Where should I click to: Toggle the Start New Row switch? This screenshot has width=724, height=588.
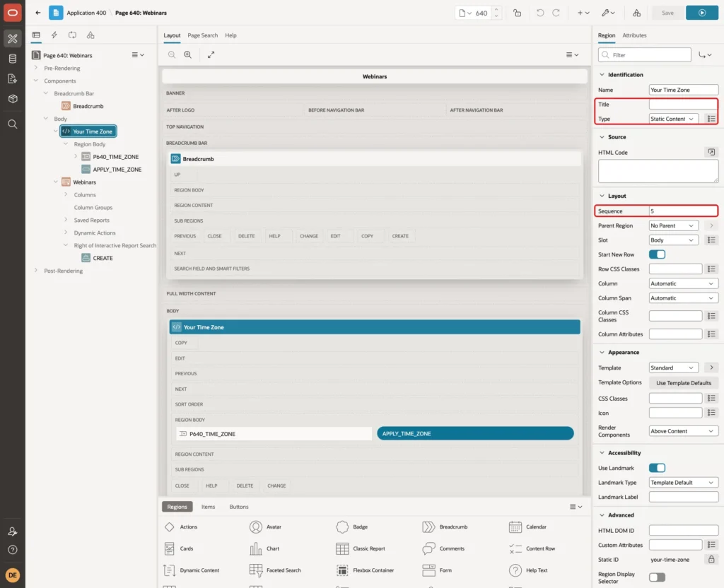point(657,254)
